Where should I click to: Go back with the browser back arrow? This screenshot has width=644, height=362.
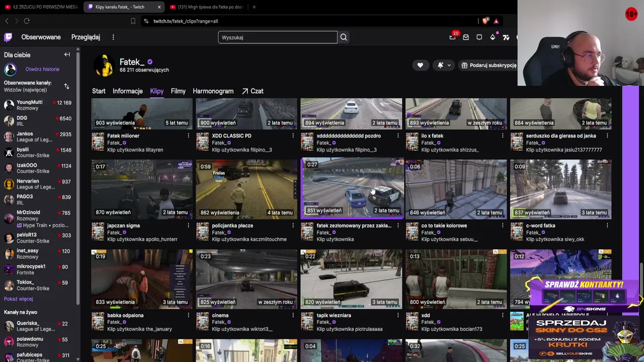coord(7,21)
